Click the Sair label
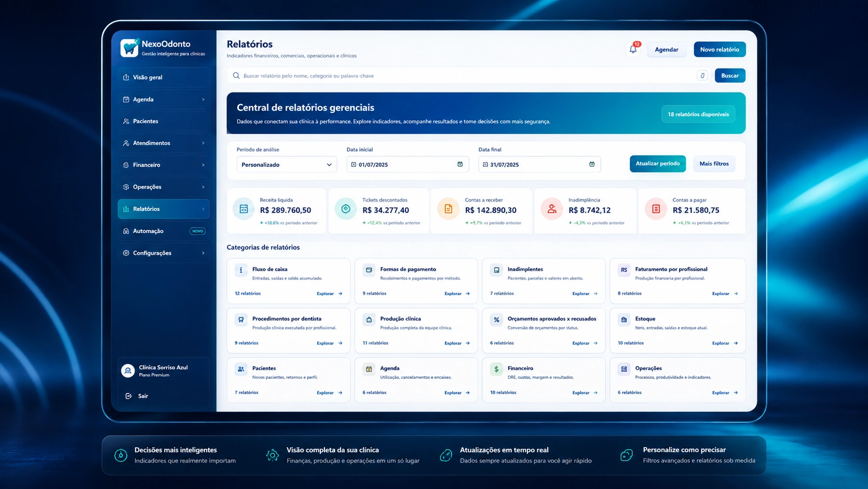 pyautogui.click(x=143, y=396)
